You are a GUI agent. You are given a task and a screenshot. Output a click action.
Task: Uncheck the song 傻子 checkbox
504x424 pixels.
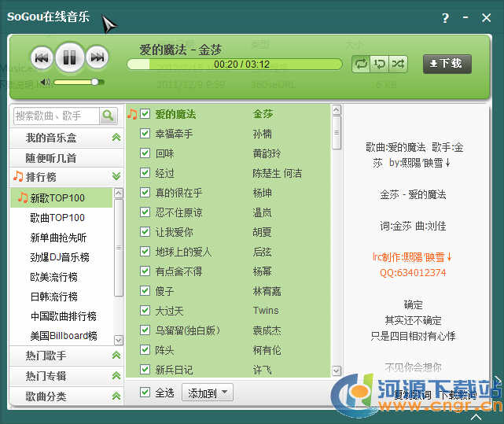tap(145, 291)
